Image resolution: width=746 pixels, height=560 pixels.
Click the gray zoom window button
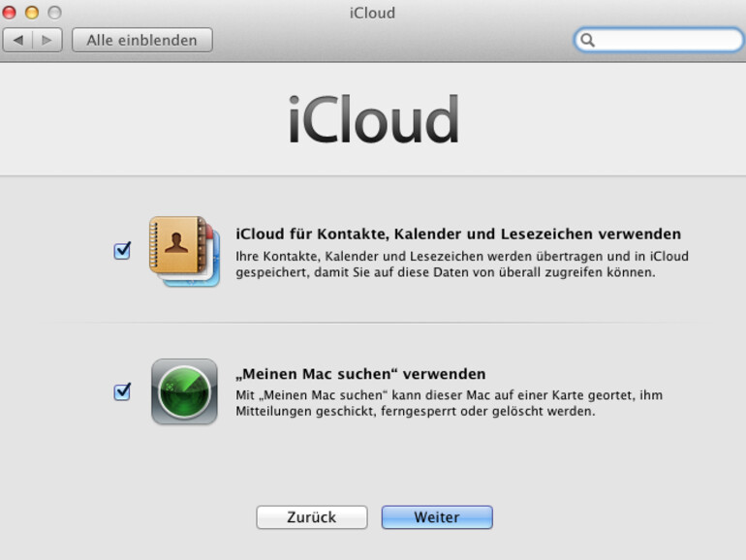click(53, 13)
